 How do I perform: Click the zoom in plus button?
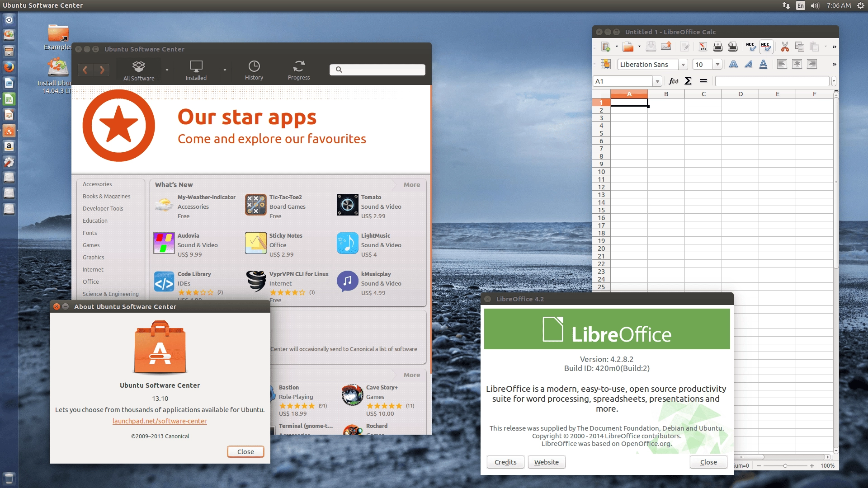(812, 466)
